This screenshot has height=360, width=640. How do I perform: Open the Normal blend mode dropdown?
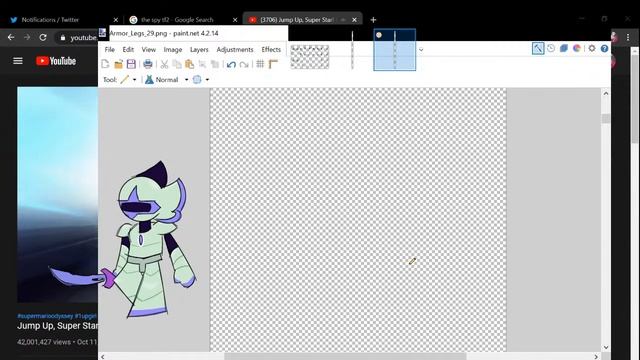(187, 80)
